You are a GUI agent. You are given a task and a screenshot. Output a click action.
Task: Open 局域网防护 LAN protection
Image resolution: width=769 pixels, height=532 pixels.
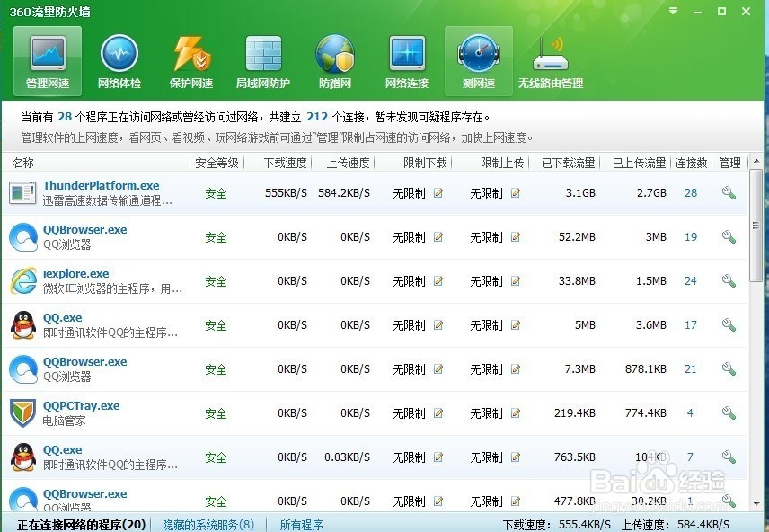(263, 58)
